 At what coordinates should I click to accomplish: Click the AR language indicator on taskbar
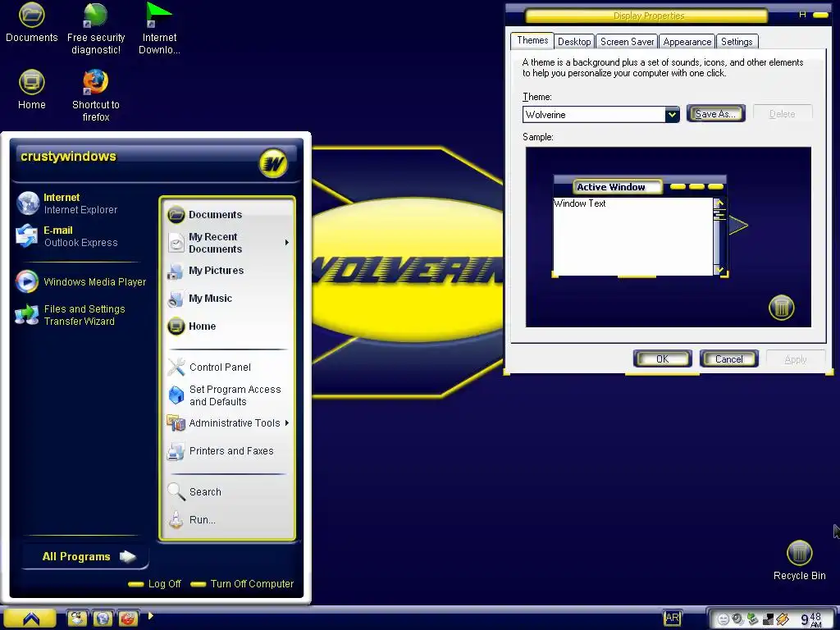point(672,619)
